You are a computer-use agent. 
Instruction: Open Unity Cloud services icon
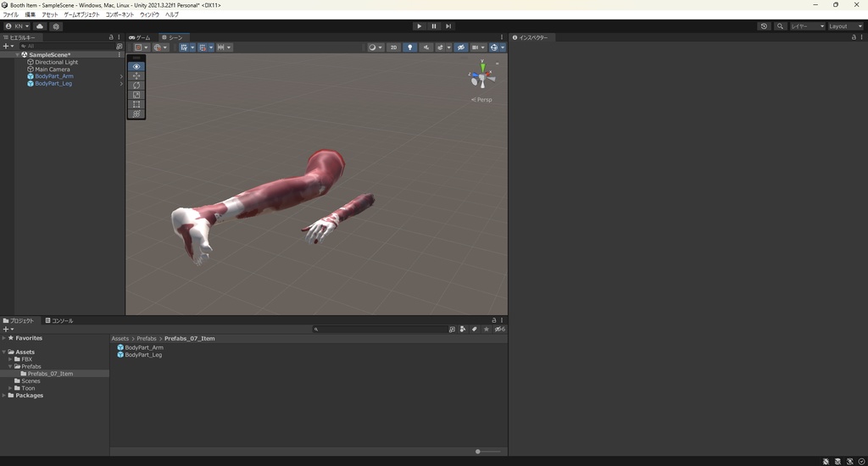click(40, 26)
